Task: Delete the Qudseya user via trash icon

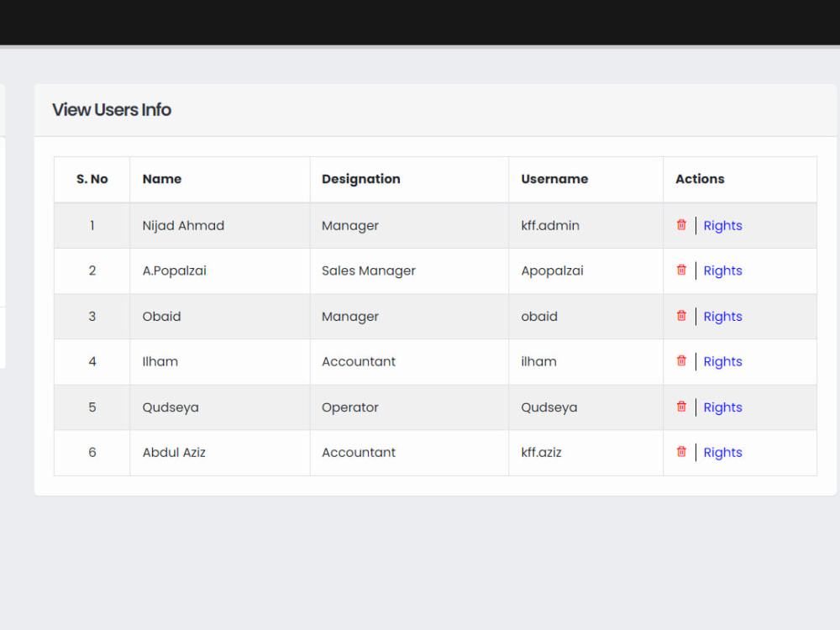Action: 681,407
